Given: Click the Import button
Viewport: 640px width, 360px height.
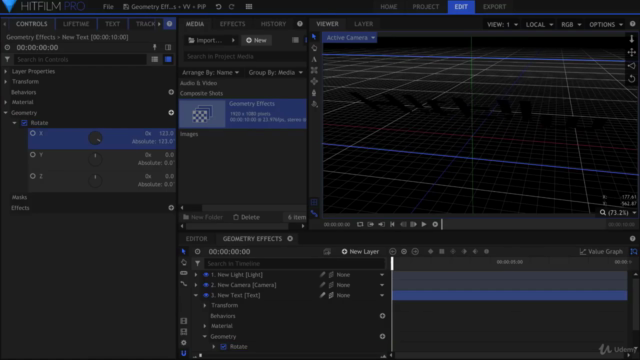Looking at the screenshot, I should point(212,40).
